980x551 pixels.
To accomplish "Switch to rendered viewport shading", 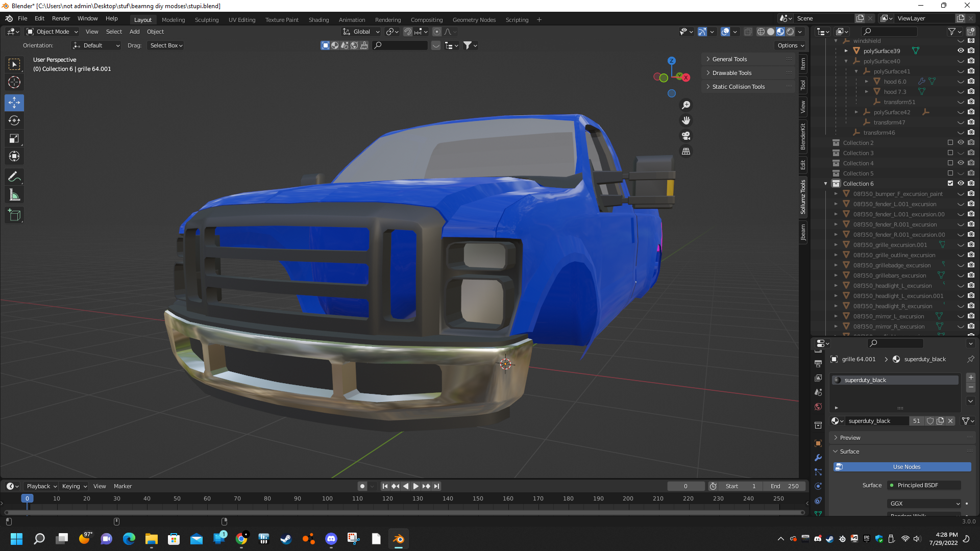I will [x=790, y=32].
